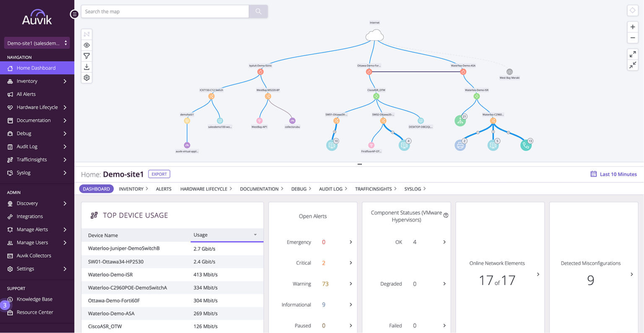The image size is (644, 333).
Task: Click the Internet cloud node
Action: pyautogui.click(x=374, y=35)
